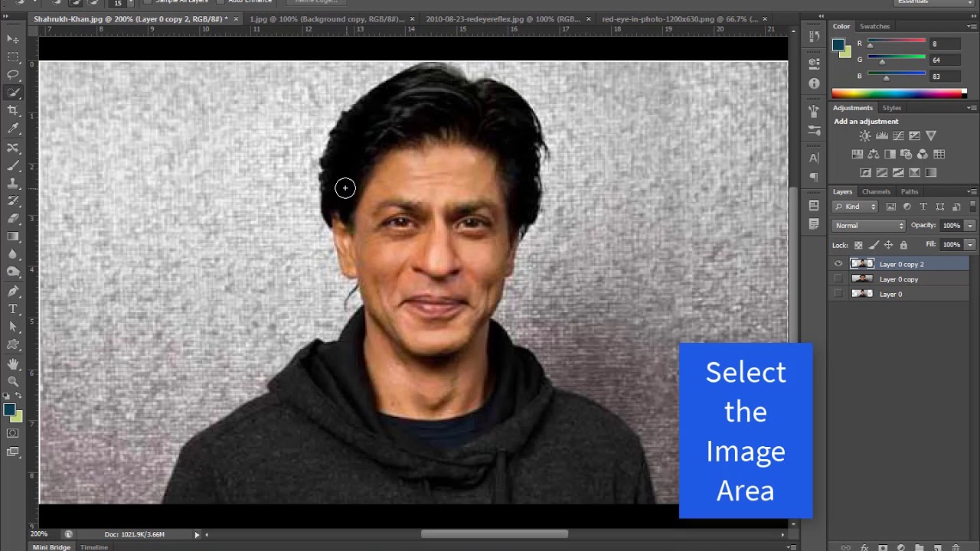This screenshot has height=551, width=980.
Task: Open status bar Doc info arrow
Action: click(x=197, y=534)
